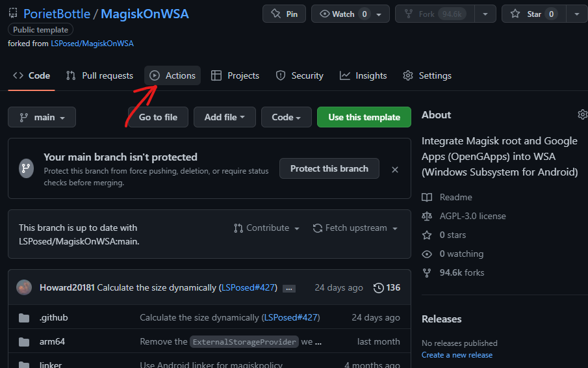Click Go to file button

[158, 117]
